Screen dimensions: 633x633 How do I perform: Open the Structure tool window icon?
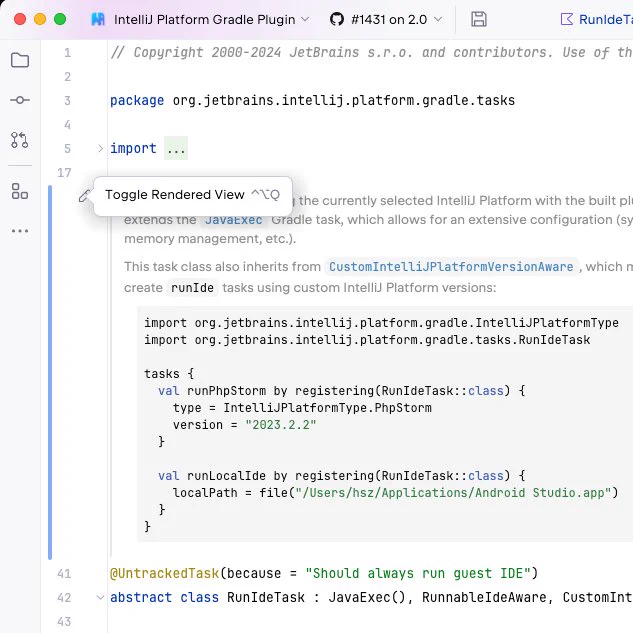coord(20,191)
